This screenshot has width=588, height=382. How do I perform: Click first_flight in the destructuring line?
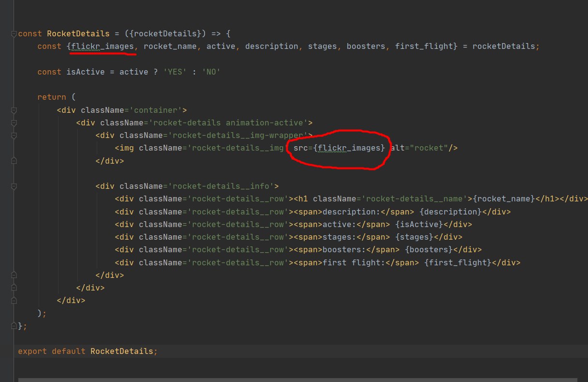point(424,46)
